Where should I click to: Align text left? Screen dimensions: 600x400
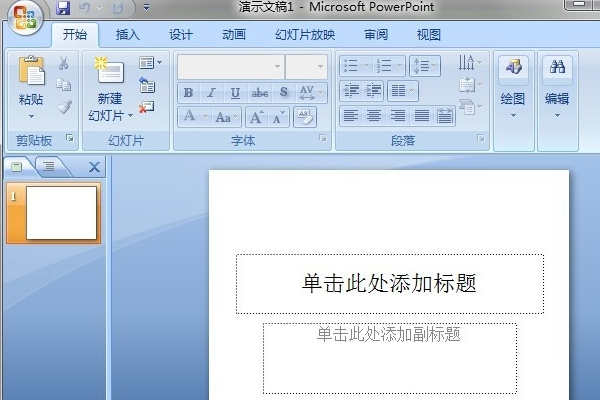(351, 116)
